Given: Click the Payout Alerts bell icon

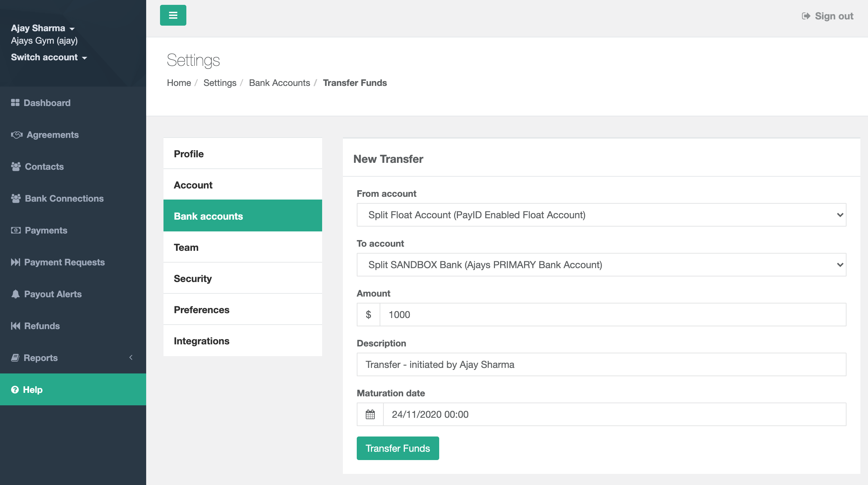Looking at the screenshot, I should click(16, 294).
